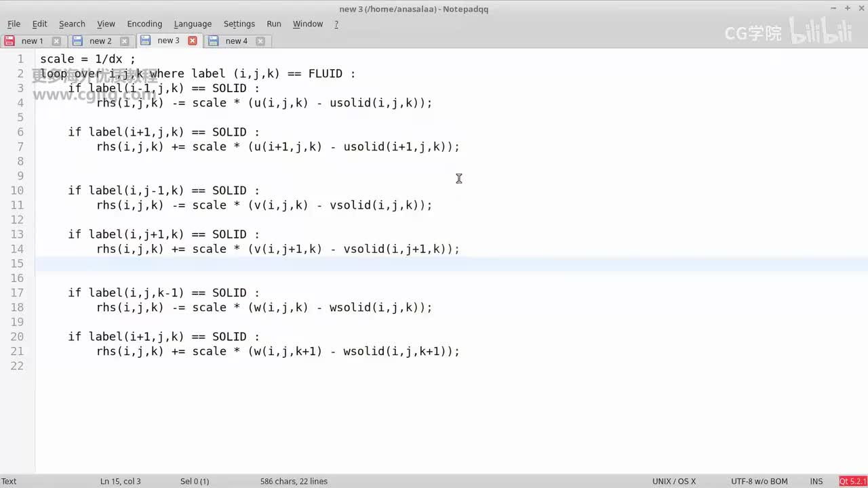Open the ? help menu
Viewport: 868px width, 488px height.
coord(336,24)
